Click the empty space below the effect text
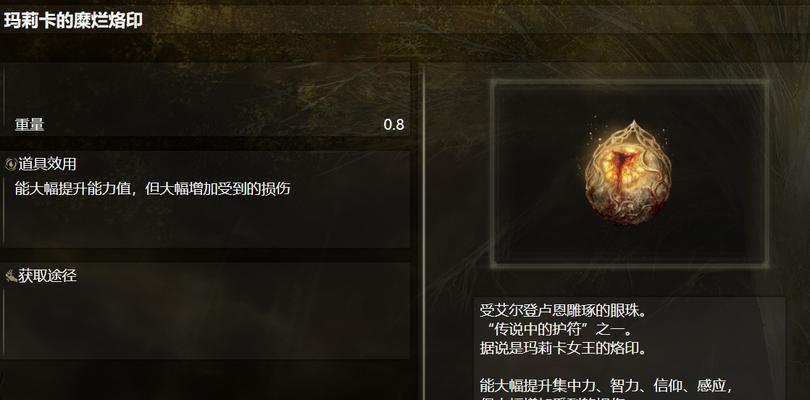The width and height of the screenshot is (810, 400). [x=207, y=223]
